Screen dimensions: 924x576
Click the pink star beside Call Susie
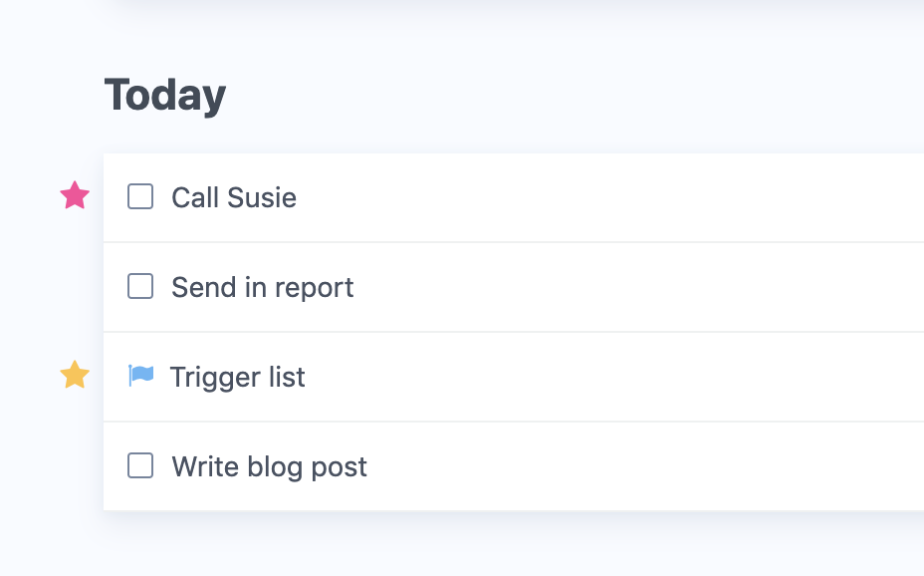tap(75, 195)
